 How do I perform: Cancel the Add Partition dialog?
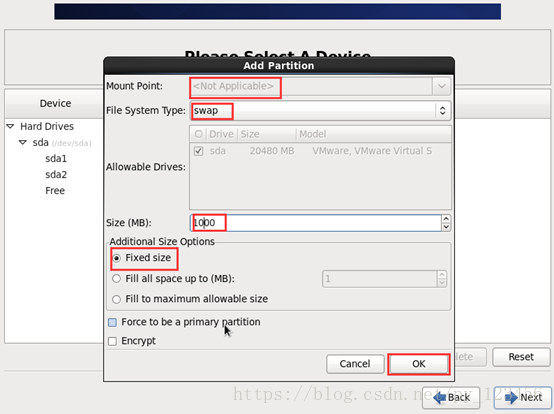[x=355, y=364]
